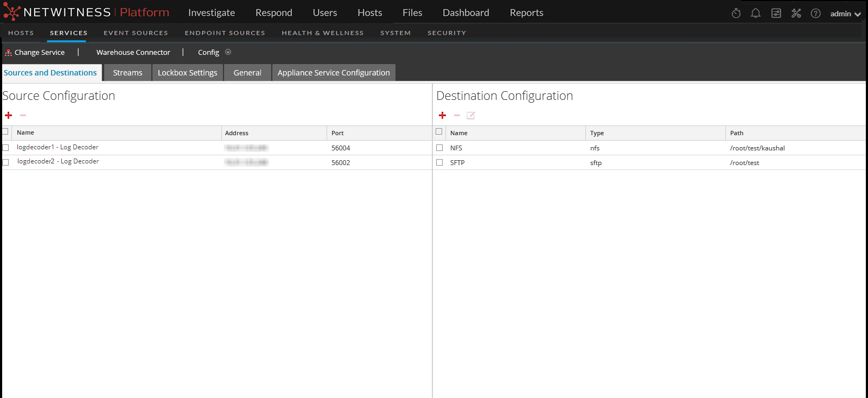Add a new source with red plus
The width and height of the screenshot is (868, 398).
[x=8, y=115]
